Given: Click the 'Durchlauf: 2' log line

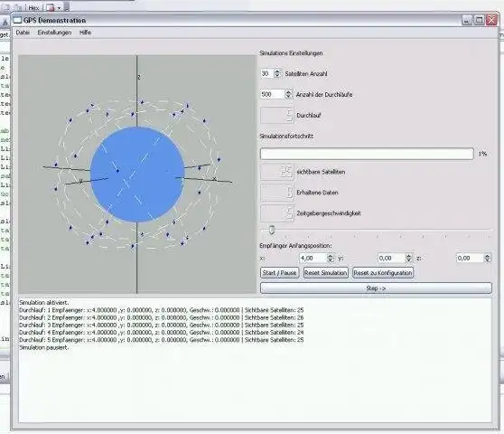Looking at the screenshot, I should (162, 317).
